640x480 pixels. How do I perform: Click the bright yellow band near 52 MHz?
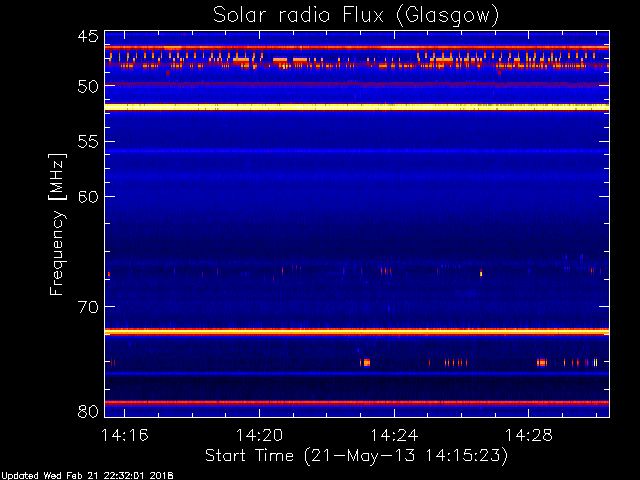pyautogui.click(x=357, y=107)
